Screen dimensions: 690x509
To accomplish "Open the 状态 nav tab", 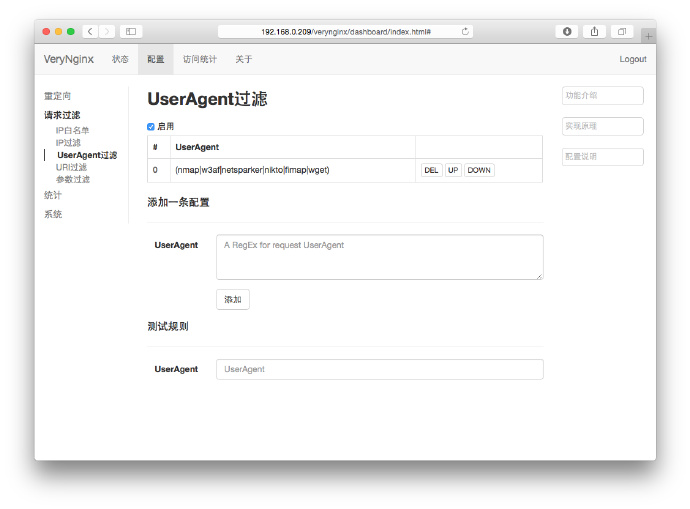I will [120, 59].
